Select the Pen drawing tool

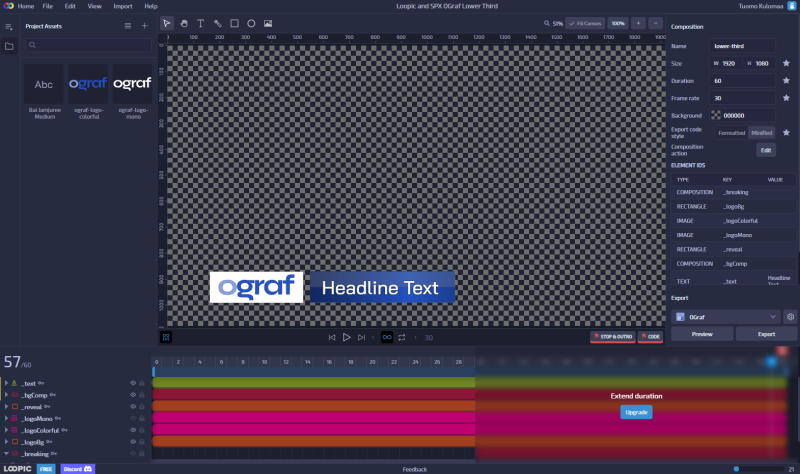tap(218, 23)
